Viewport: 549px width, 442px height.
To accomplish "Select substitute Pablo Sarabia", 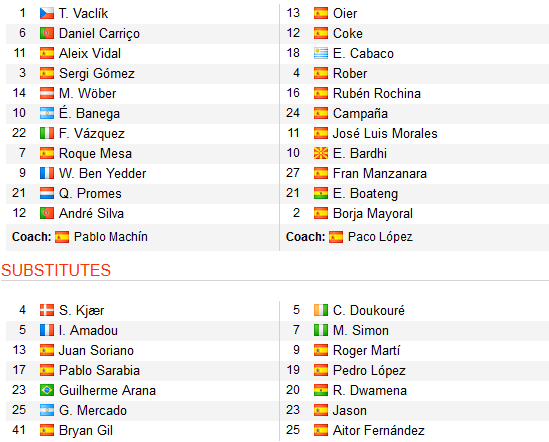I will click(99, 370).
